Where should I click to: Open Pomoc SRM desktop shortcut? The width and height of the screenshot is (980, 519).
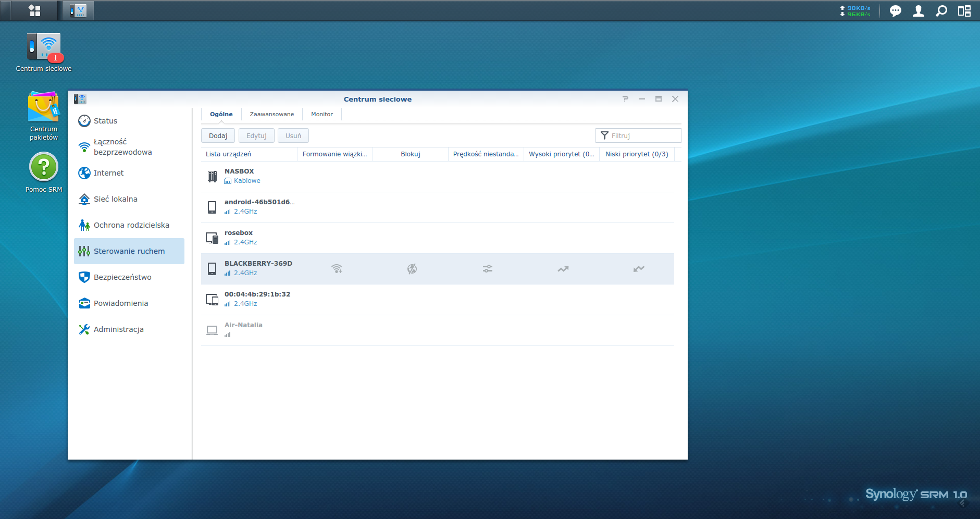(x=44, y=172)
